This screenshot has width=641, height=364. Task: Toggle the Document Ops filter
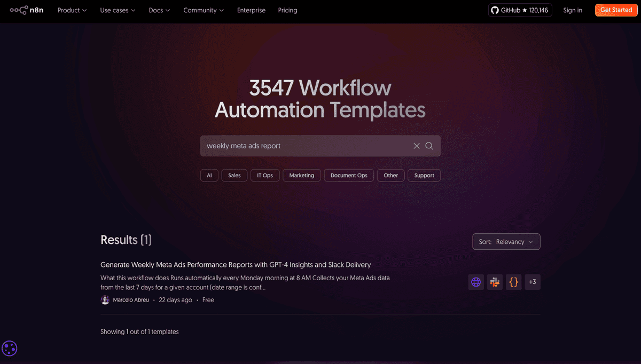[x=348, y=175]
